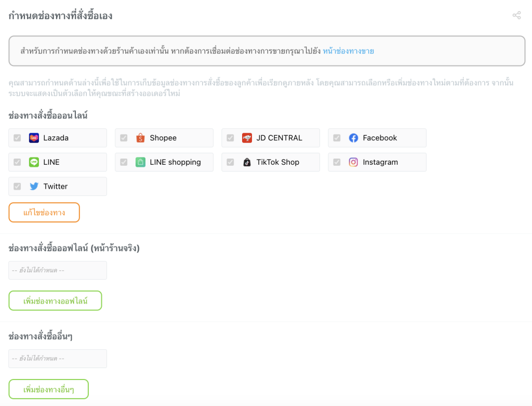
Task: Click the TikTok Shop icon
Action: 247,162
